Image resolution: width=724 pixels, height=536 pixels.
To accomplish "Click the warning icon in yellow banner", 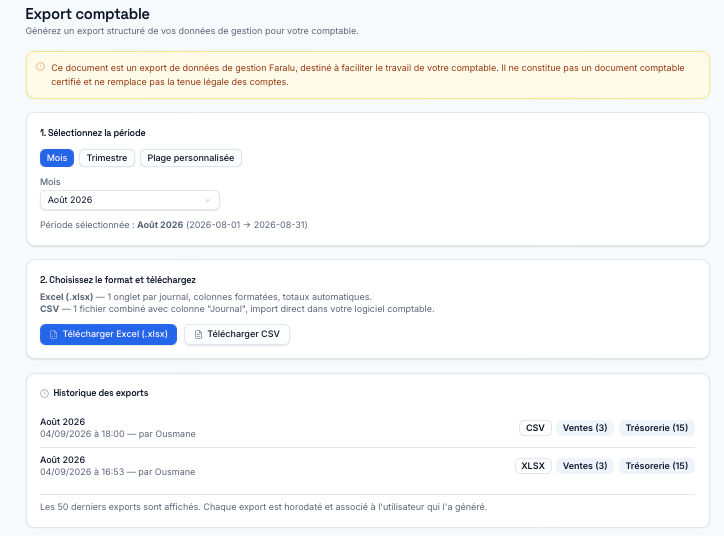I will (41, 67).
